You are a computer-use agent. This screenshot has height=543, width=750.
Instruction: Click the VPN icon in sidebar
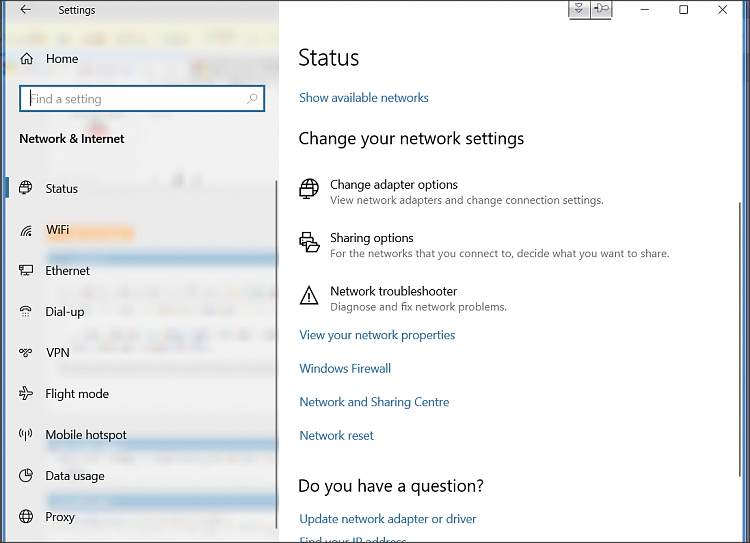[26, 353]
